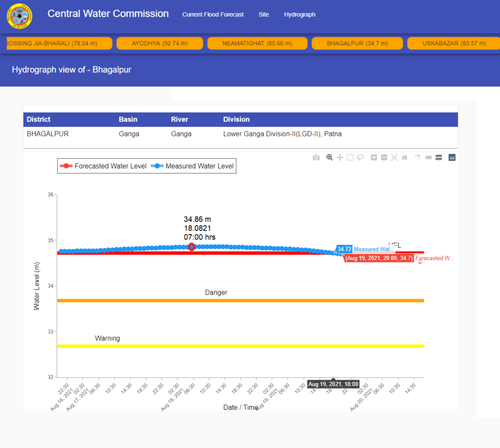Open the Current Flood Forecast menu
This screenshot has width=500, height=448.
click(213, 15)
